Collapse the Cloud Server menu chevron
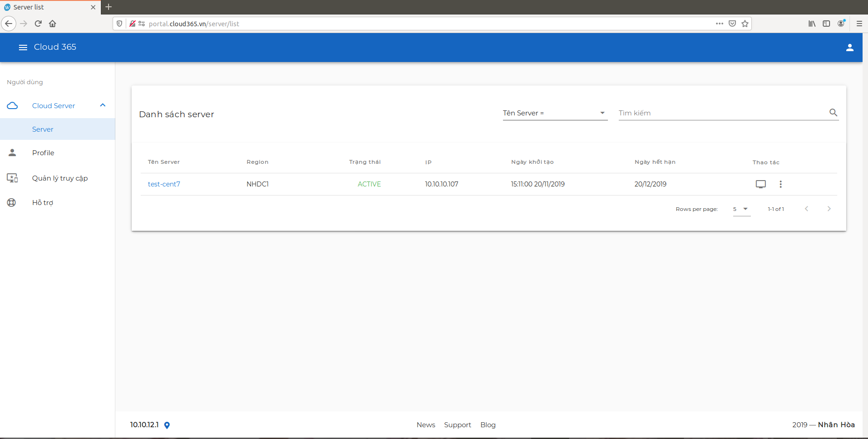 pos(103,105)
